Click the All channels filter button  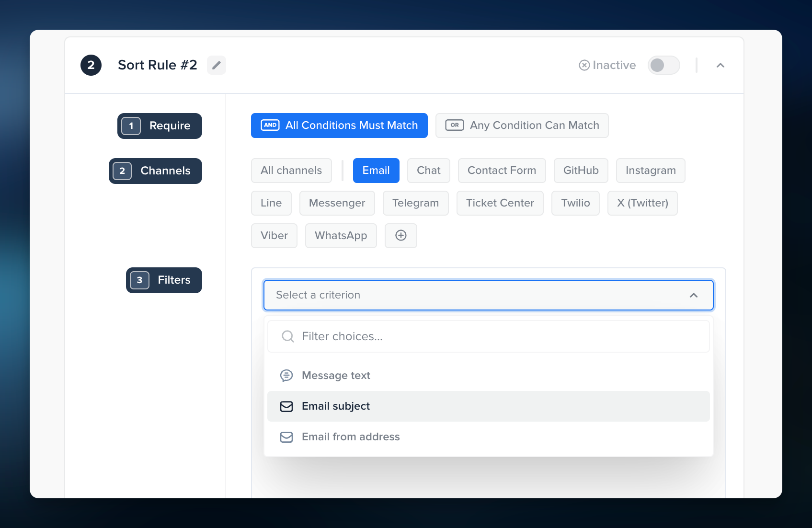point(291,170)
